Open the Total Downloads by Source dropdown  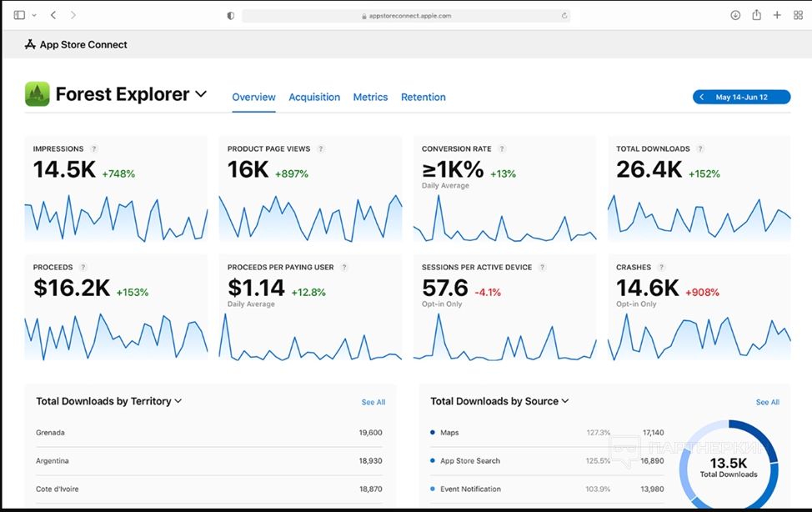click(565, 401)
